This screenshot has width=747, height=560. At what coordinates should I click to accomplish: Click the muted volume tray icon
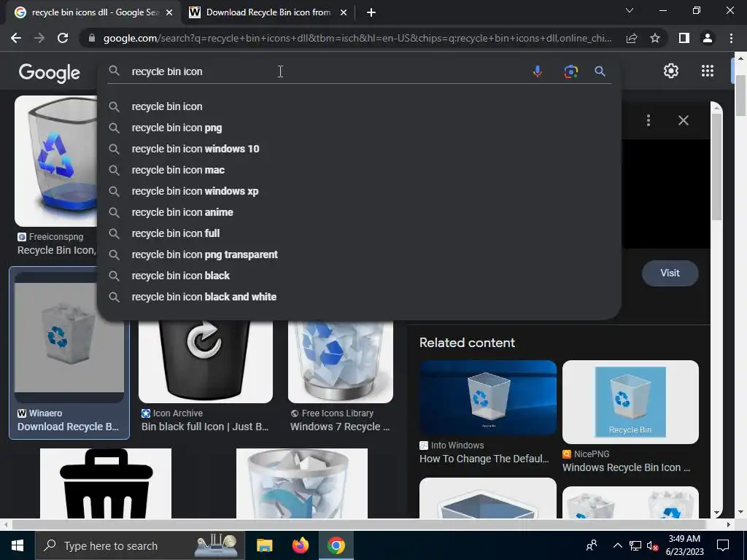[651, 545]
